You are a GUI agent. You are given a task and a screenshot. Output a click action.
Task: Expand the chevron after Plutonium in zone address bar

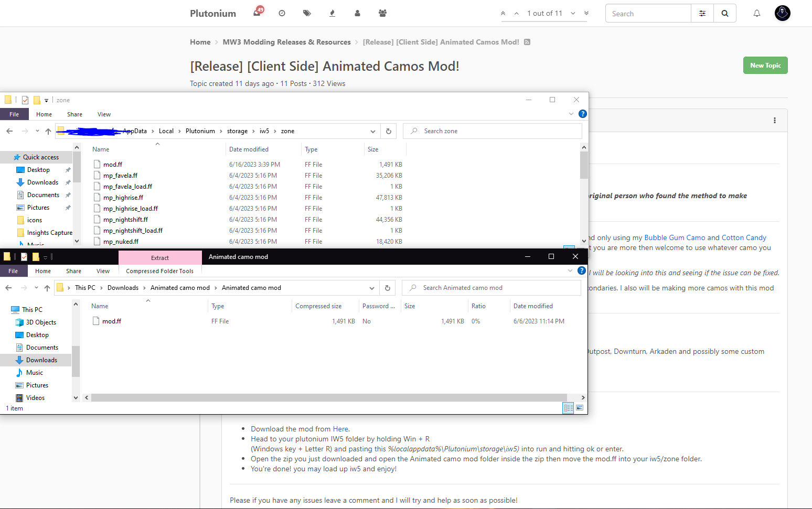tap(221, 131)
